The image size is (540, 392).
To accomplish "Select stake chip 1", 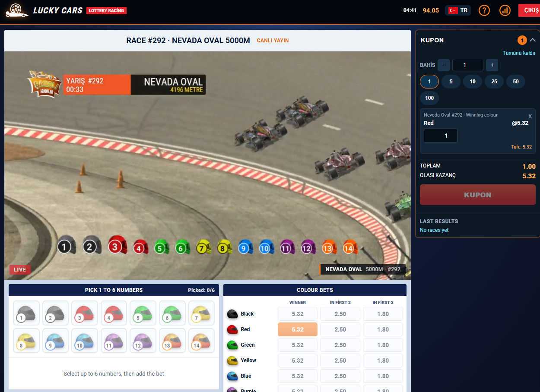I will [x=429, y=82].
